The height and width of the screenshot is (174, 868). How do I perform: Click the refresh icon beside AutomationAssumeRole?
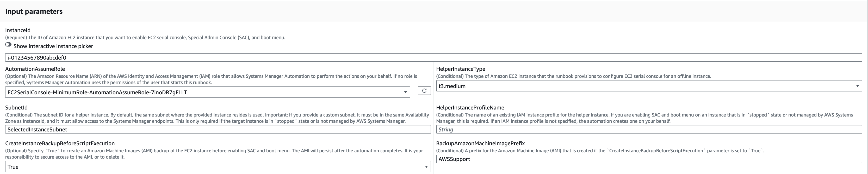tap(424, 91)
